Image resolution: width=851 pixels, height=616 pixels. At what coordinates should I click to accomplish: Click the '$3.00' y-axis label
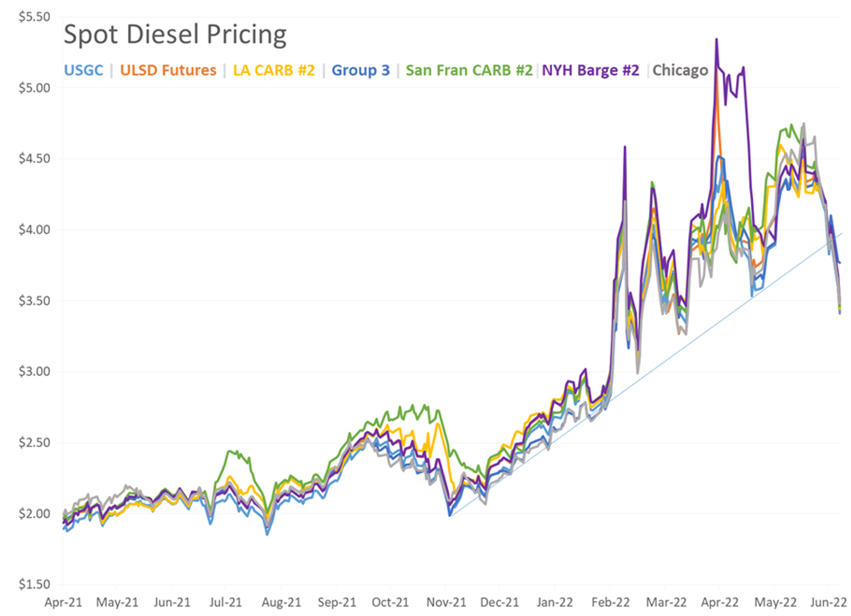coord(35,371)
